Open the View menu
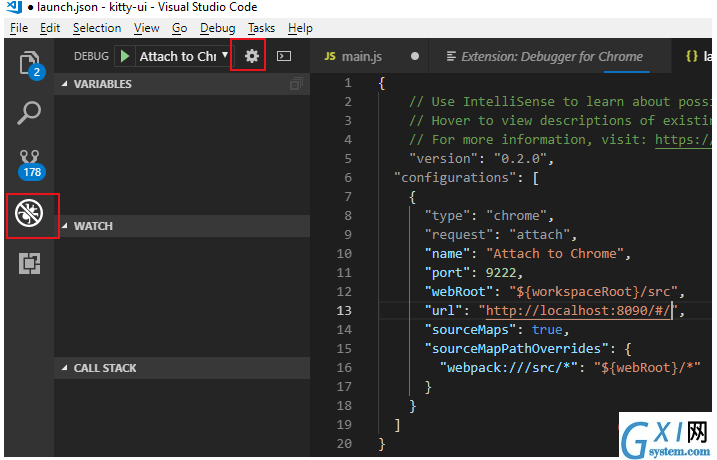 tap(146, 28)
